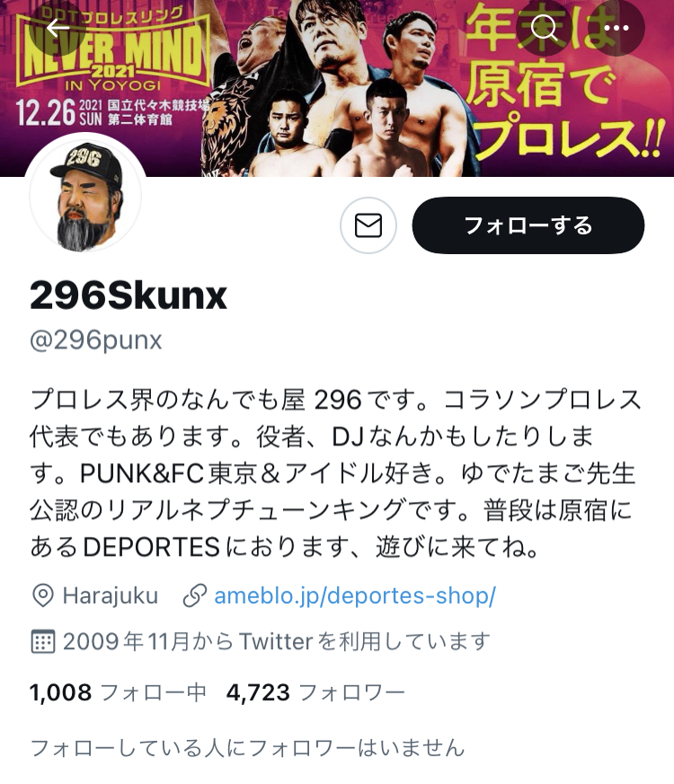
Task: Open the three-dots more options menu
Action: point(616,28)
